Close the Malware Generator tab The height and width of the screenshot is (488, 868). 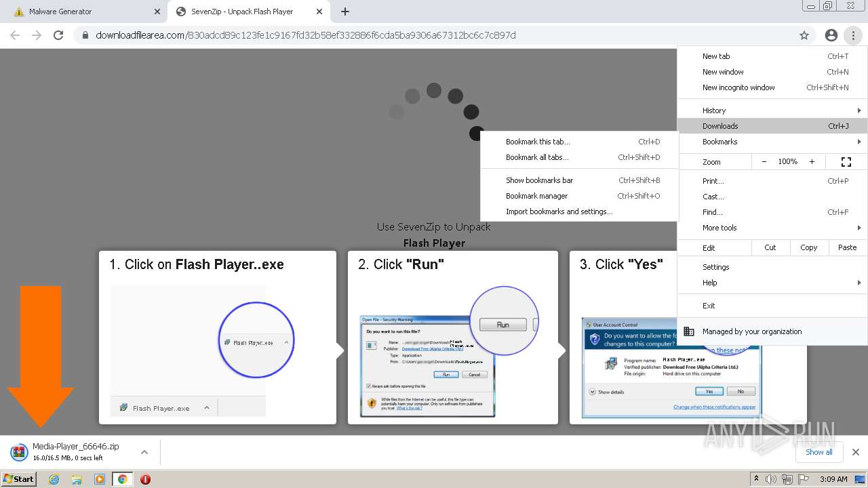point(157,12)
